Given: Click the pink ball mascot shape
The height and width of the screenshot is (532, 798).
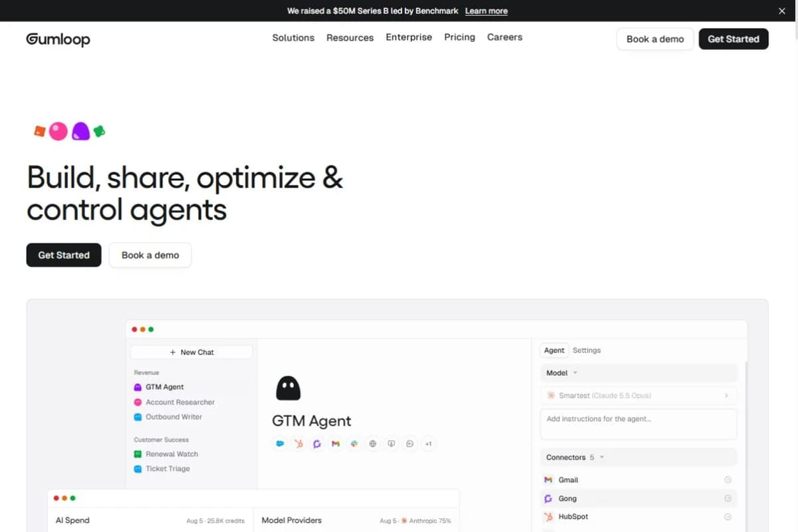Looking at the screenshot, I should [x=59, y=131].
